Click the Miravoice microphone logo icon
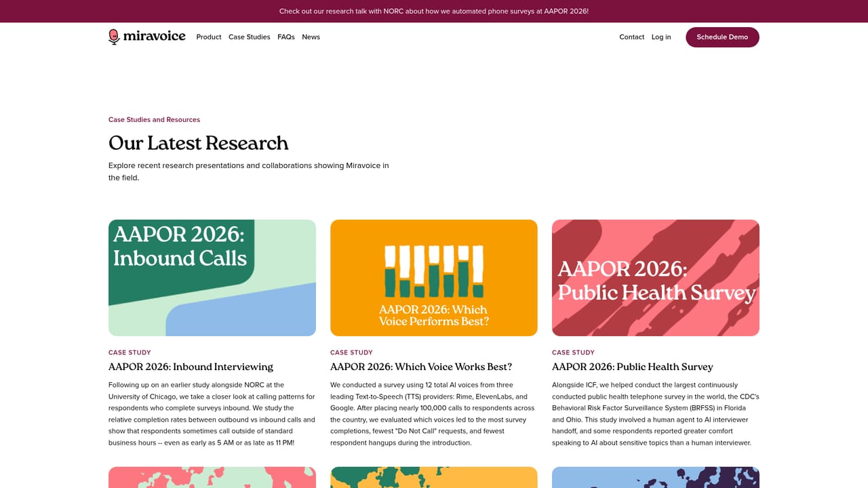 point(114,37)
